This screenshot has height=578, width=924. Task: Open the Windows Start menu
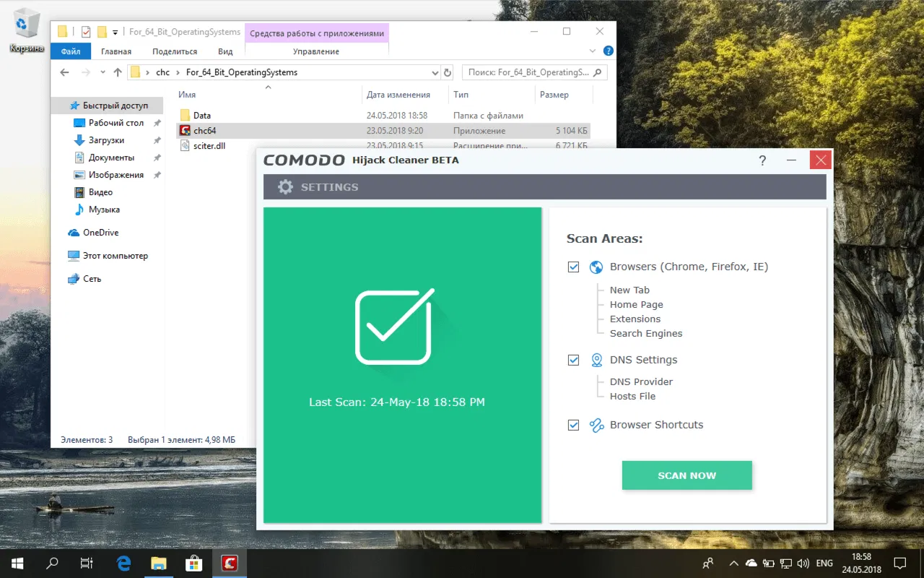17,563
